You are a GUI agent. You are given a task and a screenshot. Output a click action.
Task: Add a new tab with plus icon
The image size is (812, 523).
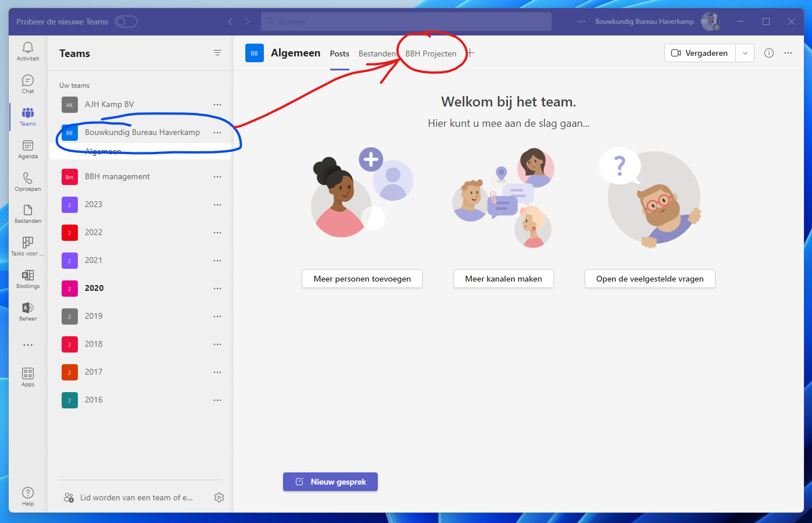[471, 53]
